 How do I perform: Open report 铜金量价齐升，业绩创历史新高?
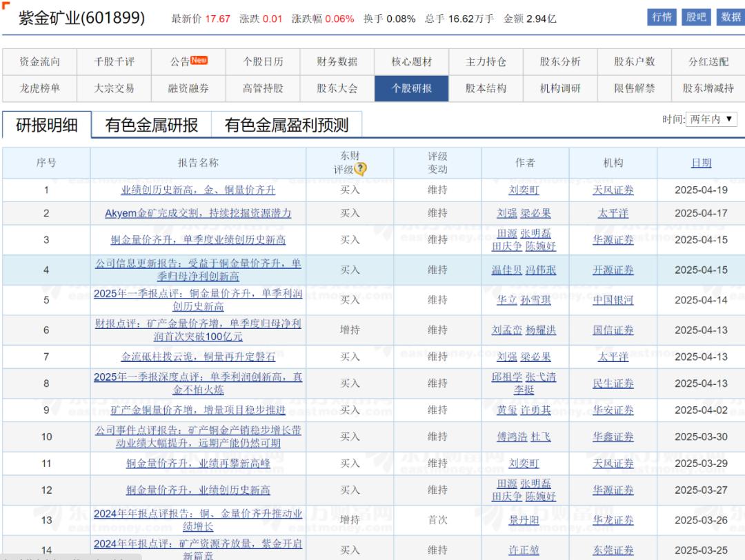point(198,490)
